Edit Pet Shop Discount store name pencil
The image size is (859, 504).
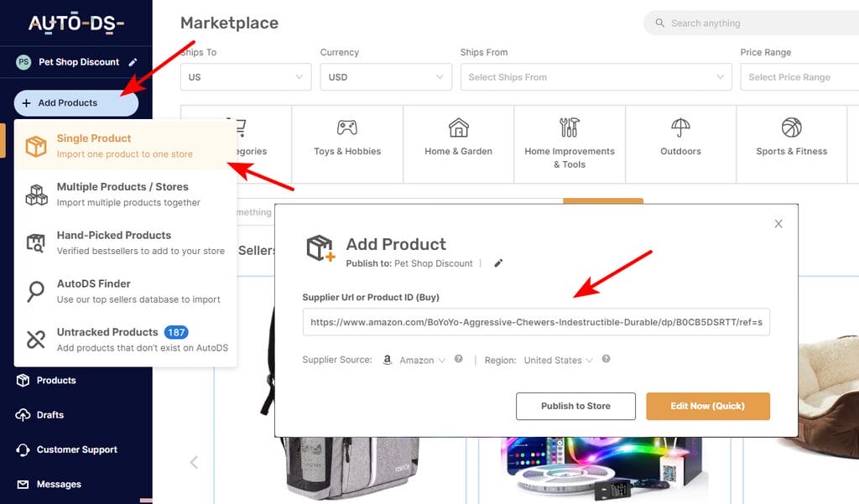[x=133, y=62]
